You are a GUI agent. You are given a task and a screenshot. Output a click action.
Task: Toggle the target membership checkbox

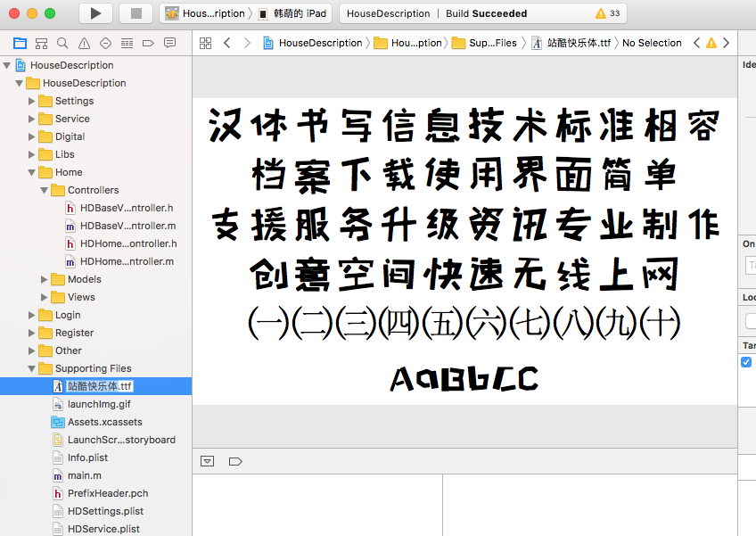coord(746,362)
